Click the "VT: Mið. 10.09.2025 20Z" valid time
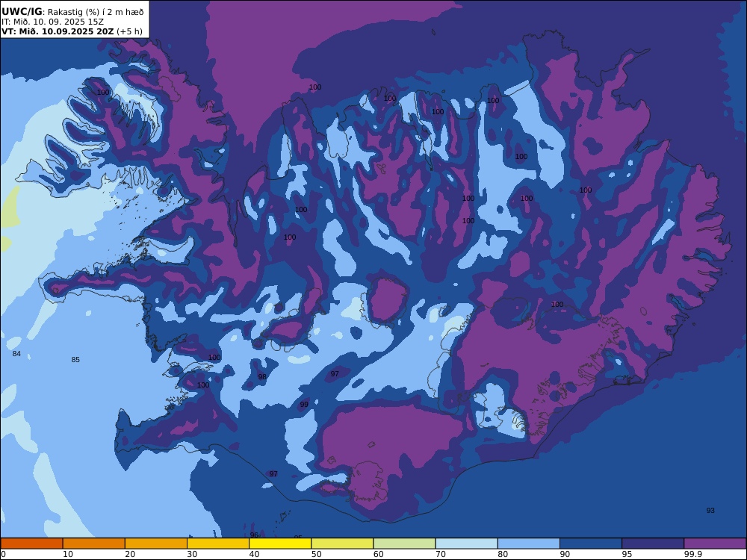Screen dimensions: 747x560 point(58,31)
